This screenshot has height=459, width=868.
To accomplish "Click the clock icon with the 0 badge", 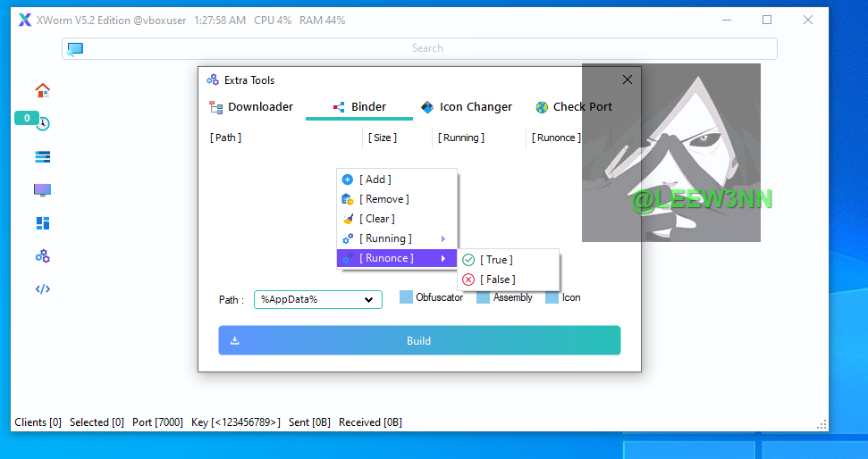I will 42,123.
